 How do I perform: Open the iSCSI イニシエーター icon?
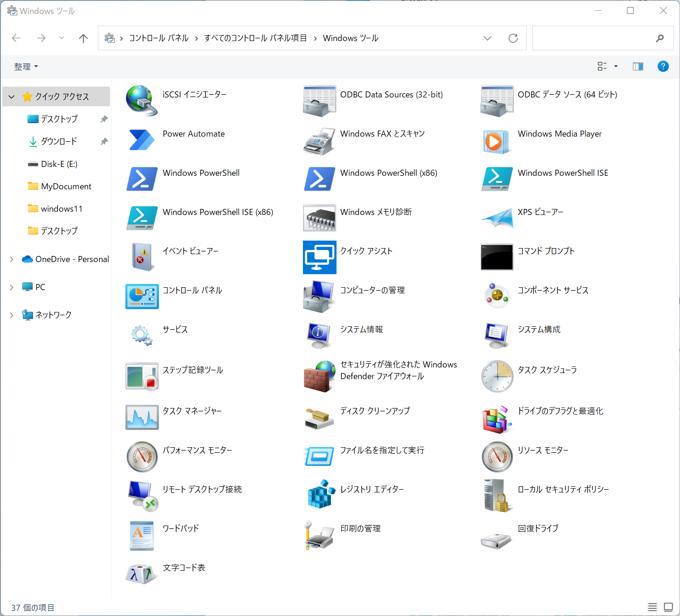coord(142,101)
